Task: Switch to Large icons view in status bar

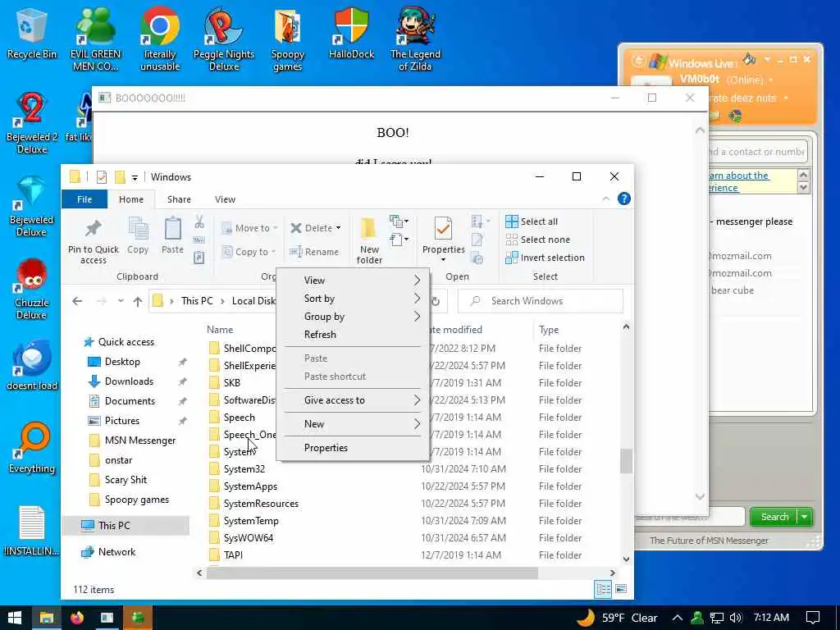Action: coord(621,589)
